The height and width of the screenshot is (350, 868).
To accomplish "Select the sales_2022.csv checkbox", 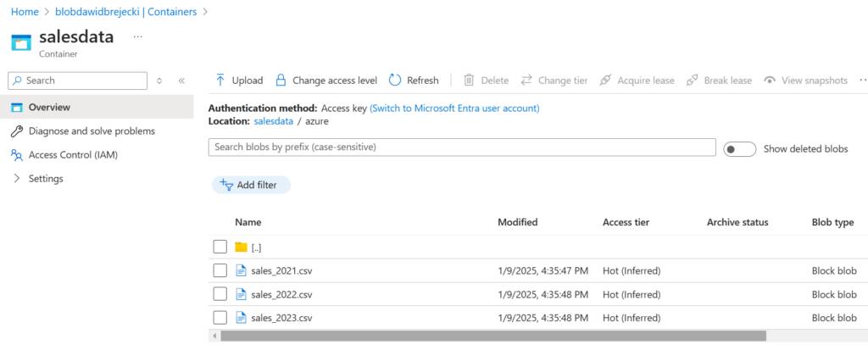I will coord(220,294).
